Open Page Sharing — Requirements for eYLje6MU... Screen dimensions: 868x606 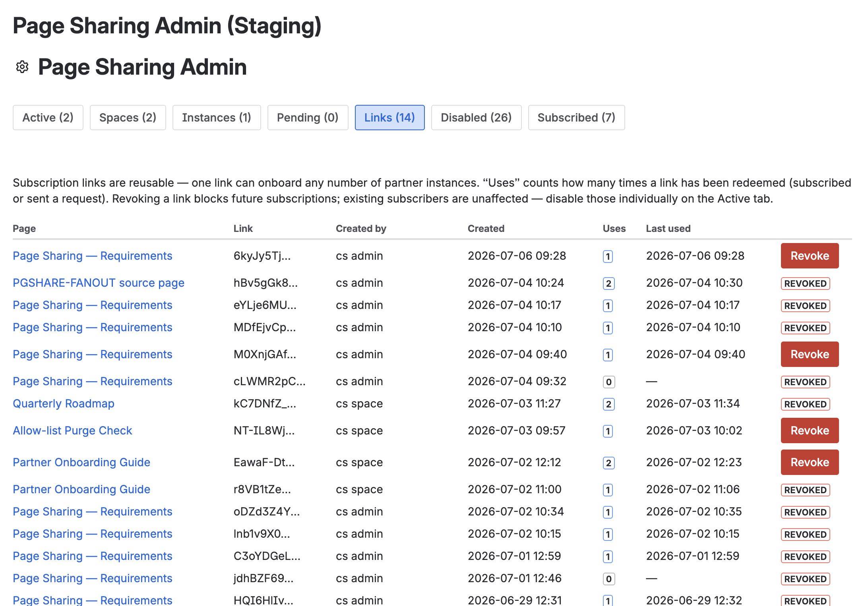coord(93,305)
